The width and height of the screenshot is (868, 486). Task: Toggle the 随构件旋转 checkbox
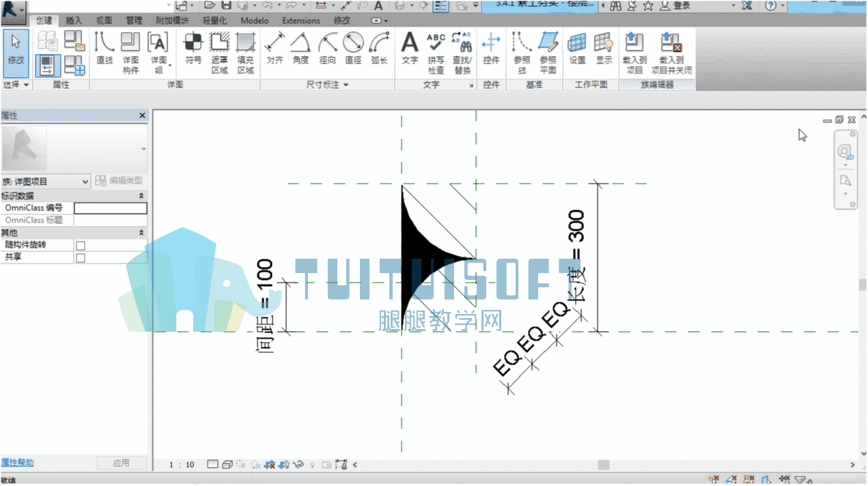pos(81,245)
